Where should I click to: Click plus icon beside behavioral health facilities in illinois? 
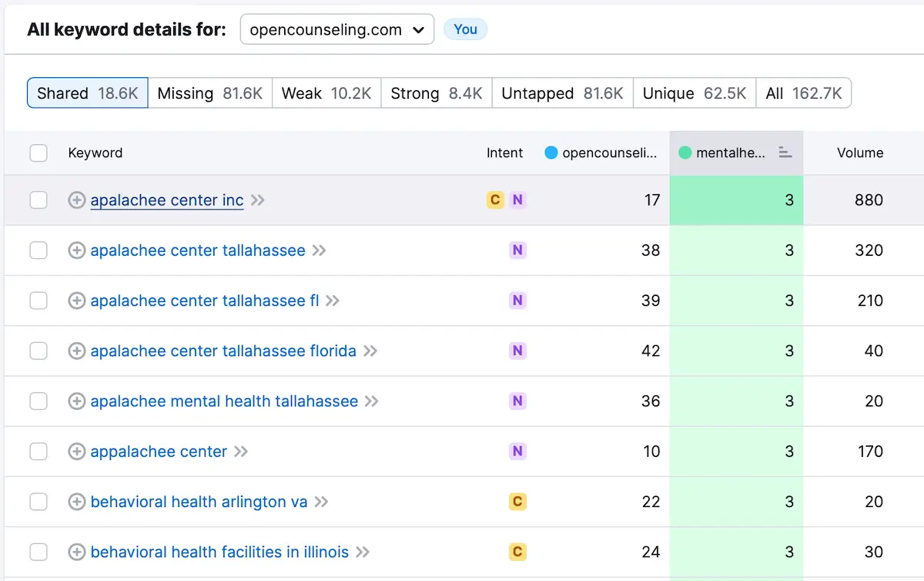point(76,552)
